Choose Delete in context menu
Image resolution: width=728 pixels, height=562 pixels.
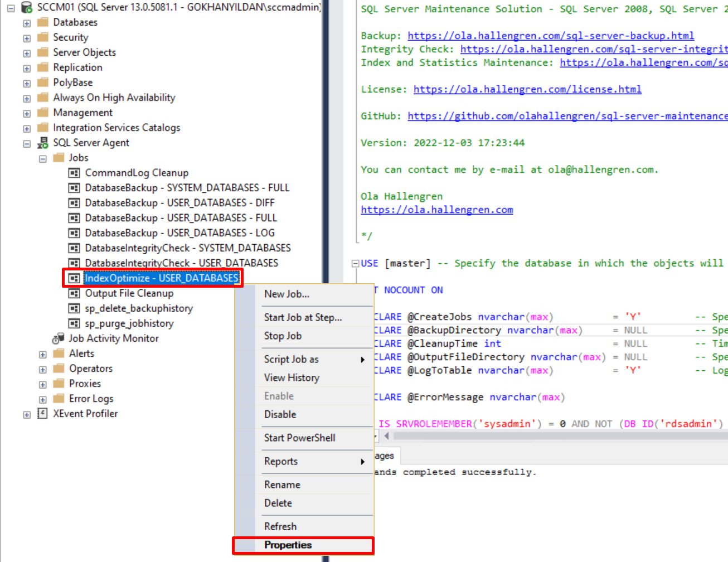tap(304, 503)
